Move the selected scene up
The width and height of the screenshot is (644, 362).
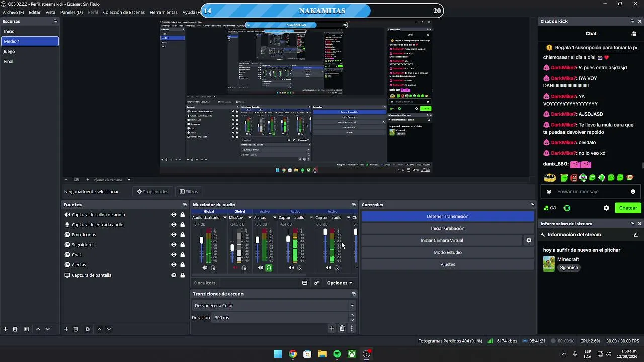[38, 329]
